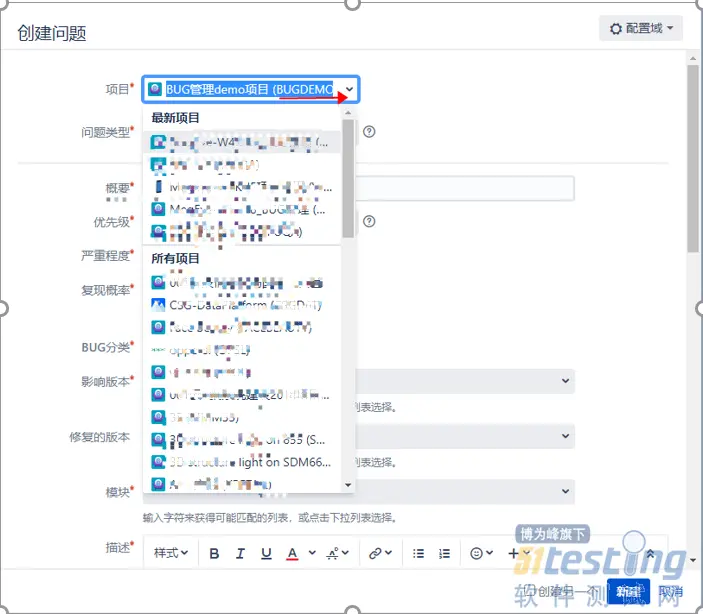Click the 描述 field label
Screen dimensions: 703x614
(x=119, y=547)
